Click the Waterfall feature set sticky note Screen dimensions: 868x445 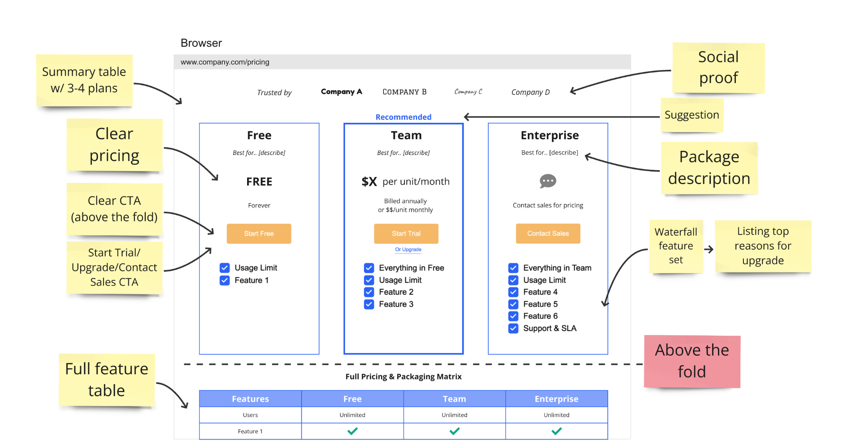pos(676,246)
